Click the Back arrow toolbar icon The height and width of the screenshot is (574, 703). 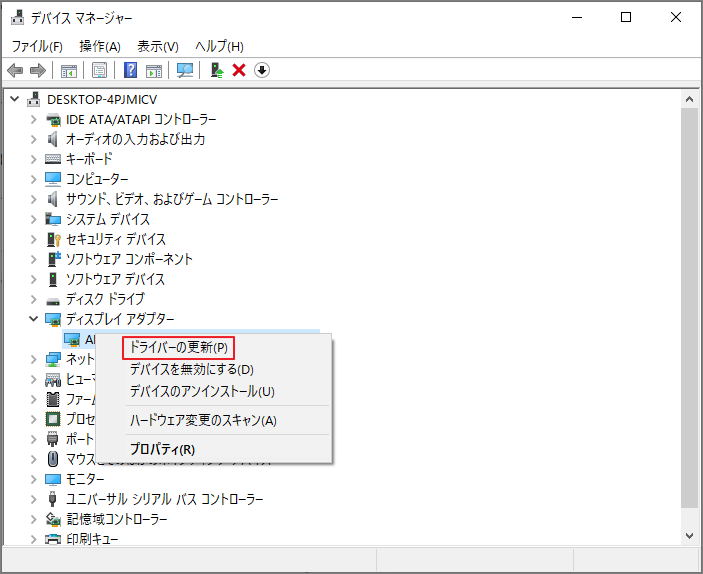[x=15, y=70]
